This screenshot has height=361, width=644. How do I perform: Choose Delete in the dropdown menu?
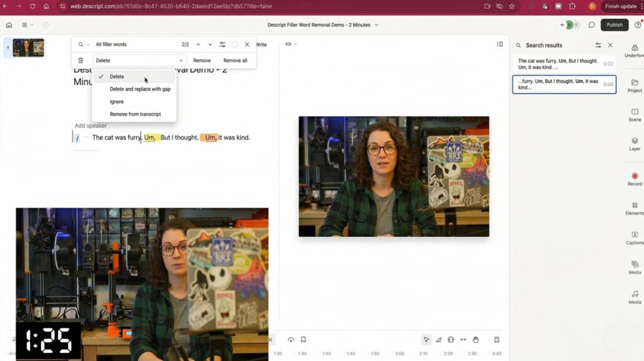point(135,76)
